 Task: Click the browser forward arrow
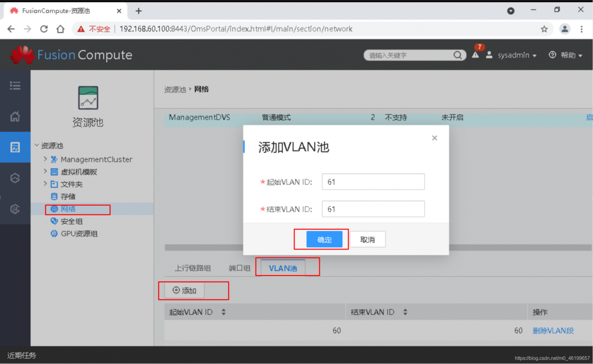pos(27,29)
